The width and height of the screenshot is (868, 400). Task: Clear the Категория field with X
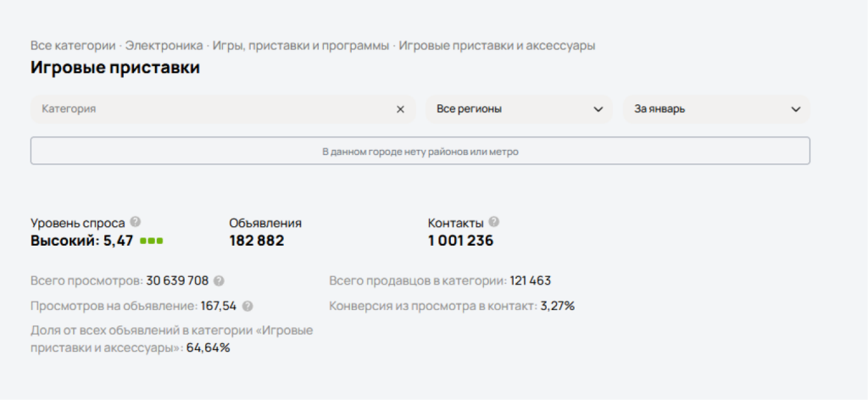click(400, 109)
